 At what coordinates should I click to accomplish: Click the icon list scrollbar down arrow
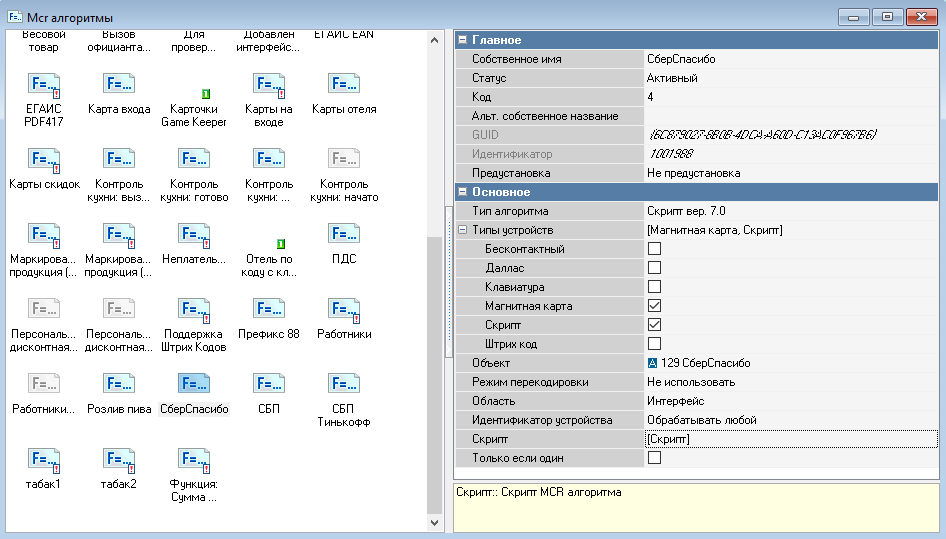tap(434, 523)
